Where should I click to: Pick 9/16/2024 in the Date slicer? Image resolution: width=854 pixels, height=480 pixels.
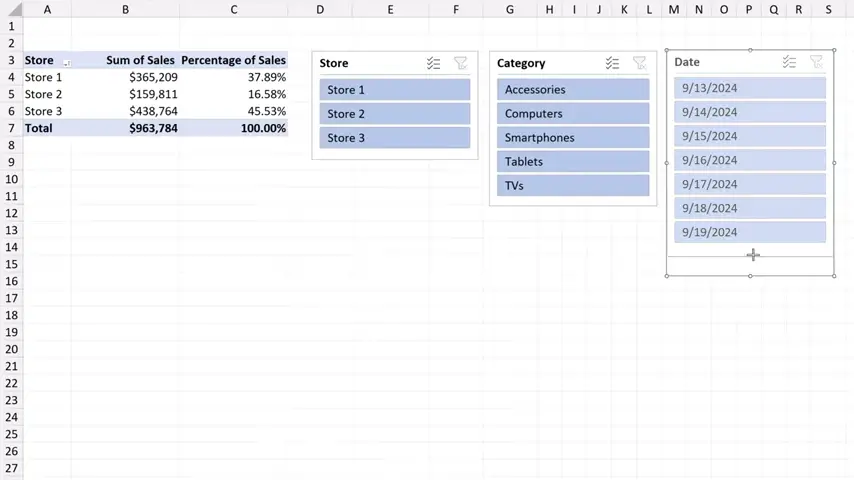[x=749, y=160]
